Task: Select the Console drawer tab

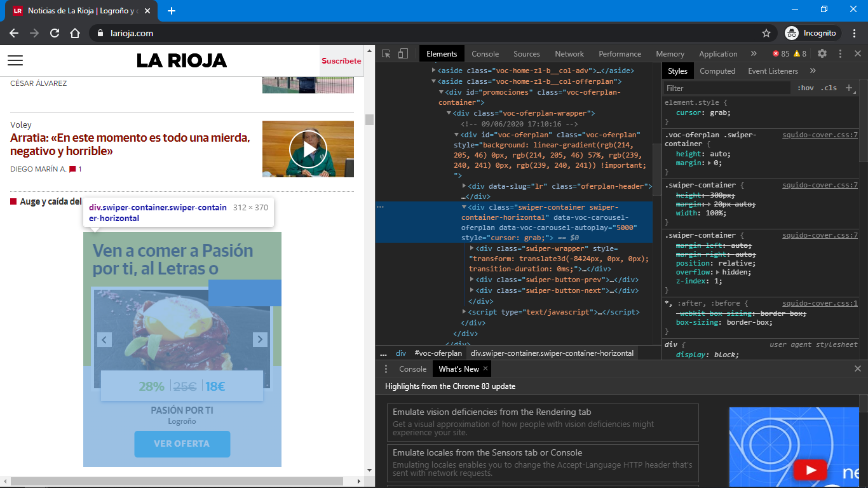Action: 413,369
